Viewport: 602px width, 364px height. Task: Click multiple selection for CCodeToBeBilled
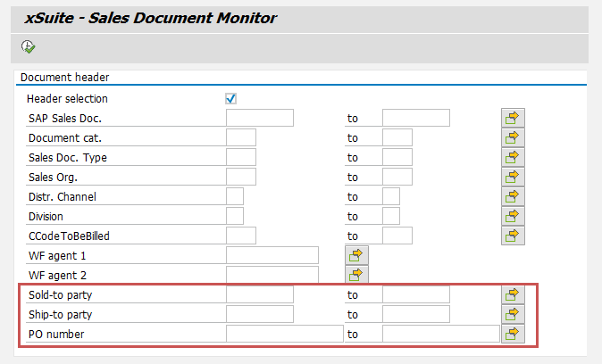pos(512,236)
